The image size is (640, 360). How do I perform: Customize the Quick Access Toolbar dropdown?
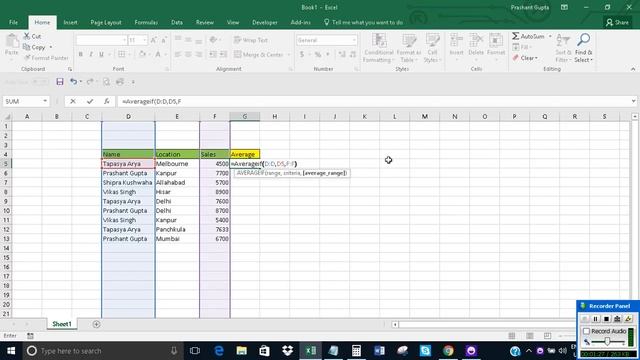point(133,82)
